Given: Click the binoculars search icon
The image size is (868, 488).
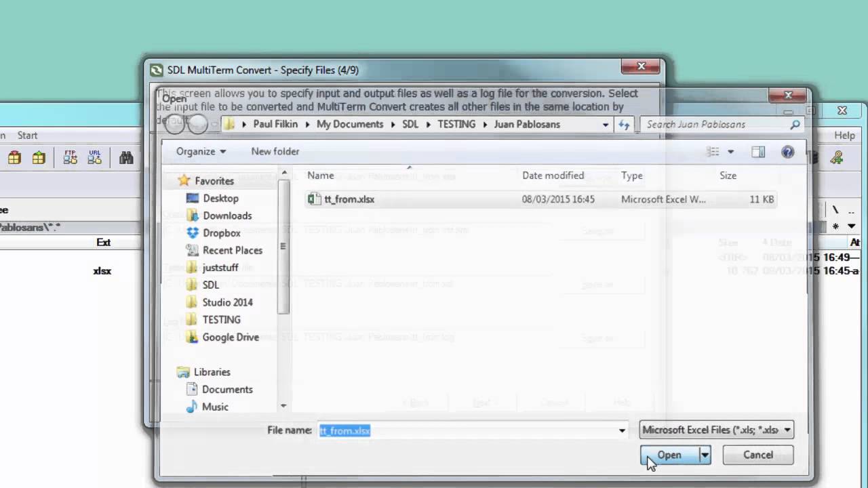Looking at the screenshot, I should coord(126,158).
